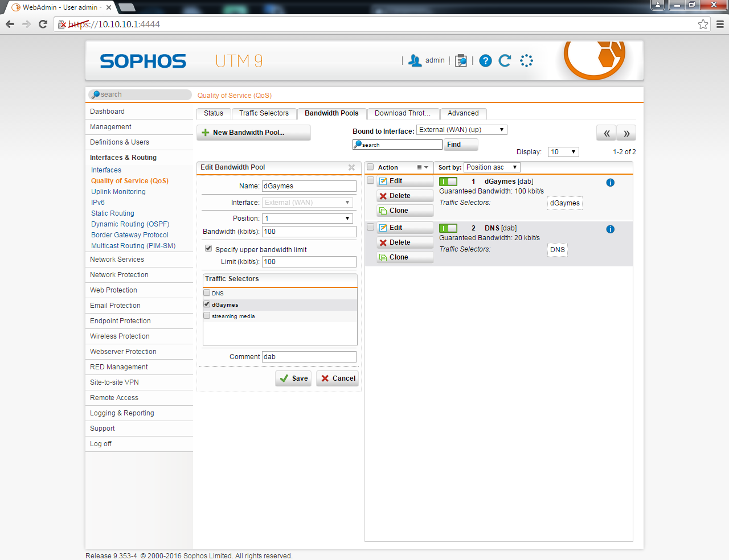Screen dimensions: 729x560
Task: Open the Action list menu dropdown
Action: click(x=422, y=167)
